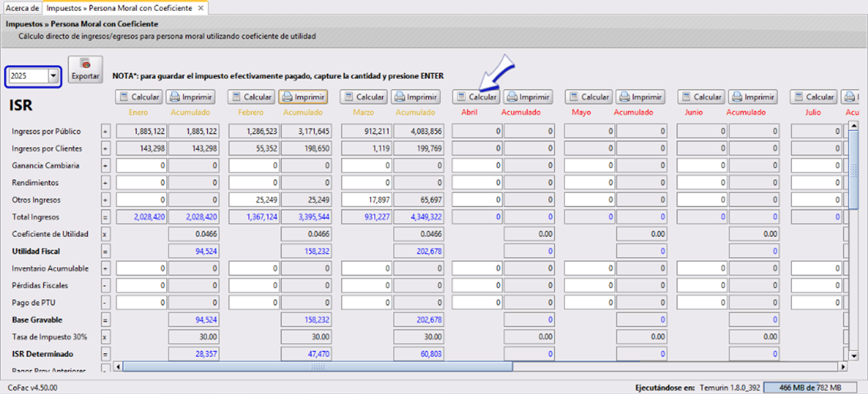Calculate the Abril column

pos(476,97)
